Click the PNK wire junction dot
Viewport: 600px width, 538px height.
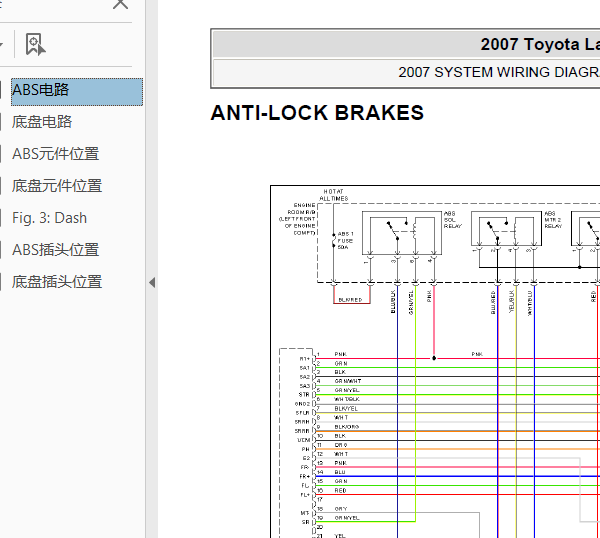click(434, 358)
